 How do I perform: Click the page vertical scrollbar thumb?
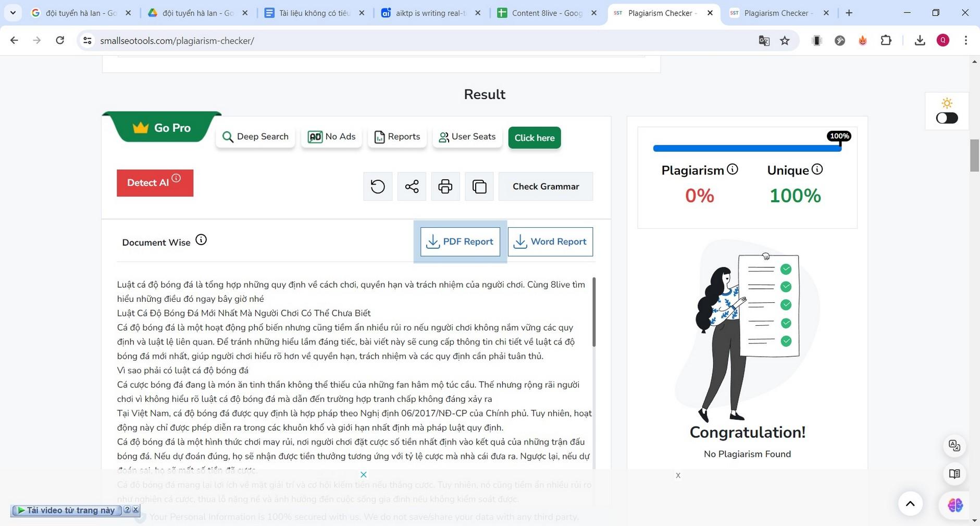pyautogui.click(x=974, y=155)
